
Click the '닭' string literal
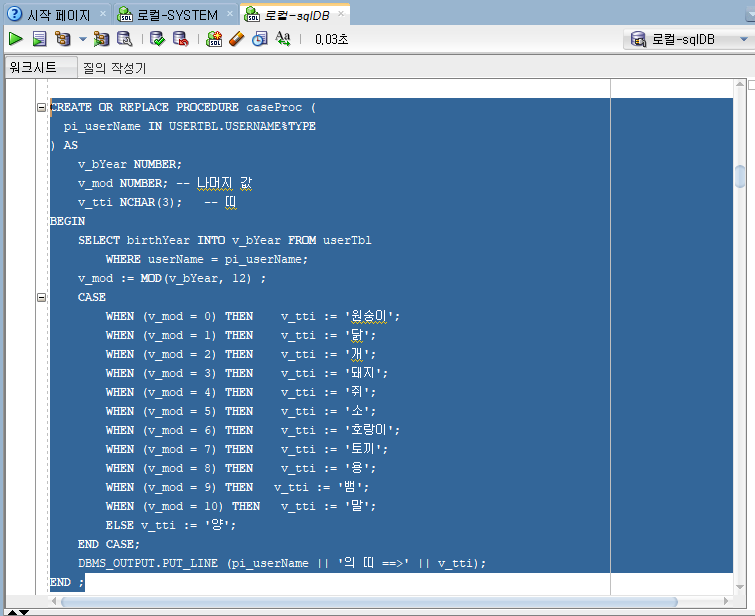pyautogui.click(x=357, y=335)
